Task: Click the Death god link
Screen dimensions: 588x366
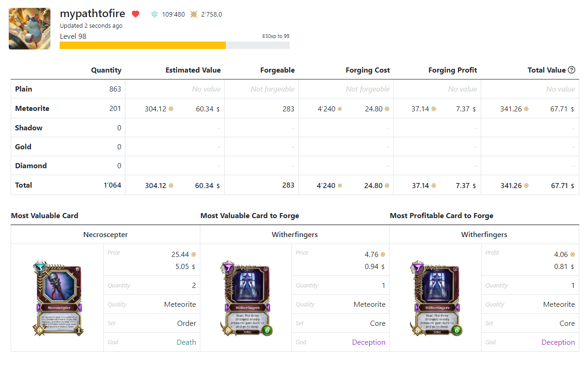Action: pyautogui.click(x=186, y=342)
